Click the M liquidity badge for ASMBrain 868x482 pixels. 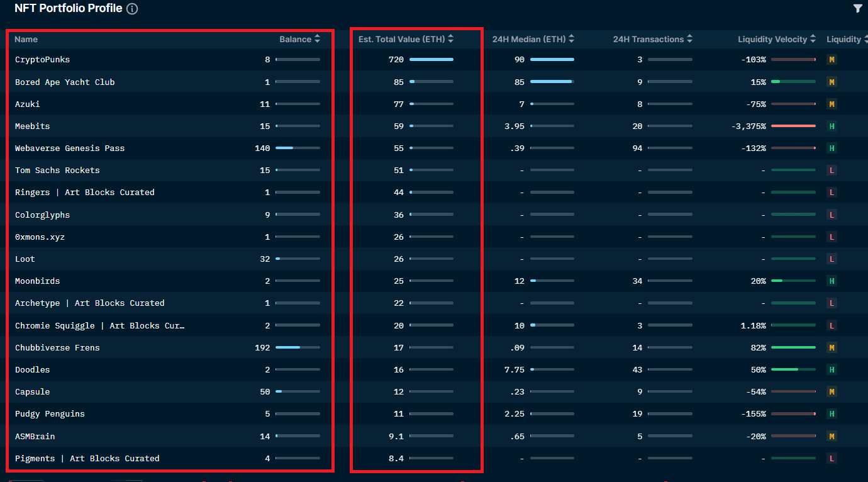(832, 436)
